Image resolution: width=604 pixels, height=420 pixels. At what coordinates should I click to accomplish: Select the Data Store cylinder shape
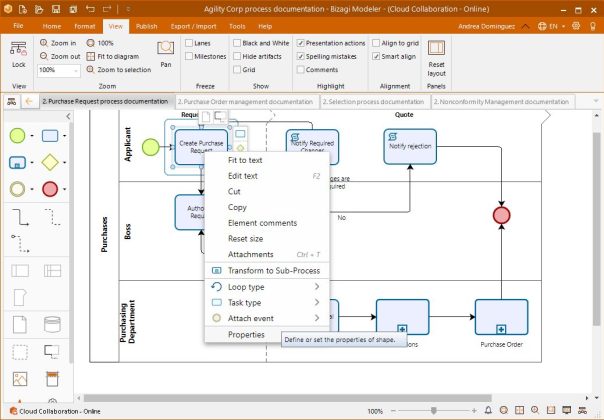[52, 324]
